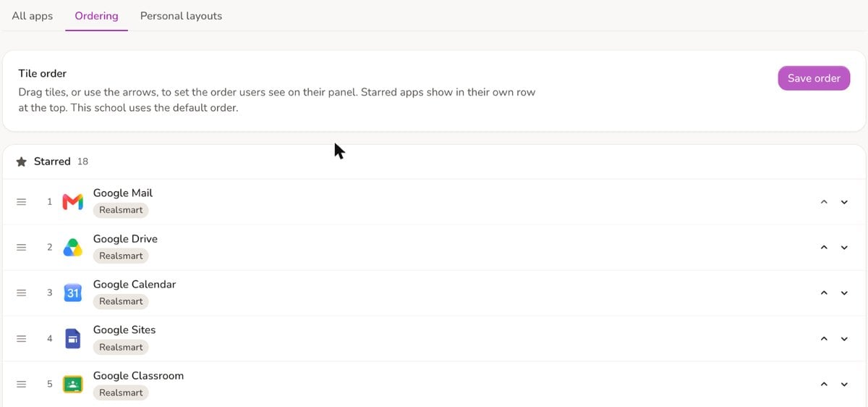
Task: Move Google Drive up with arrow
Action: coord(824,248)
